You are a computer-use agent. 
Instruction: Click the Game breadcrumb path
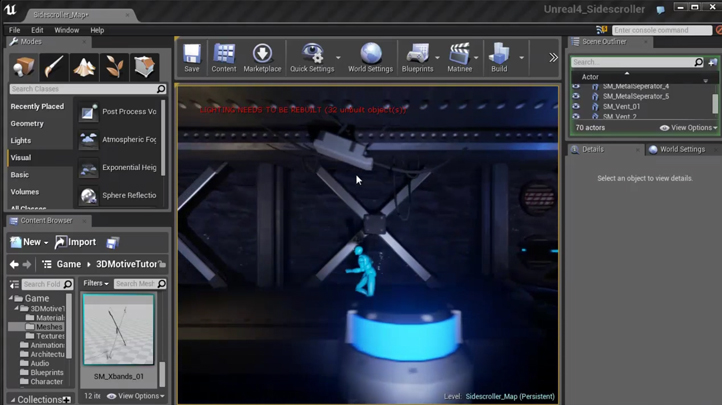(69, 264)
